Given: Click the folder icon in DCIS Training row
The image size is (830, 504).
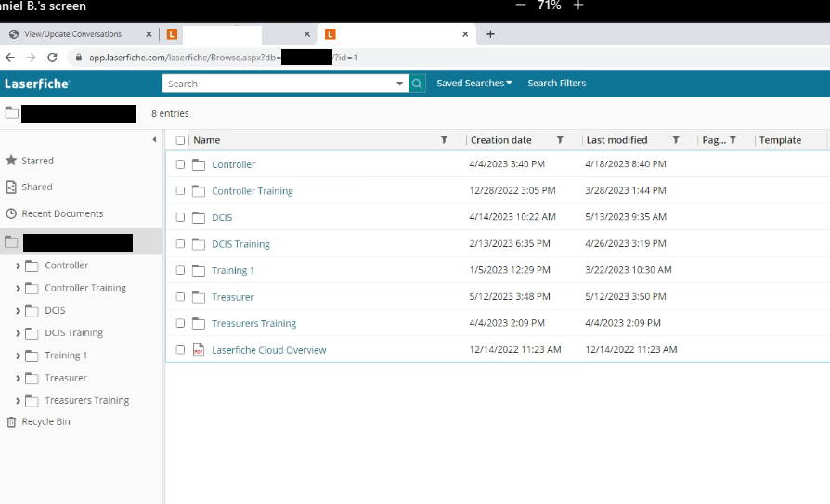Looking at the screenshot, I should point(199,243).
